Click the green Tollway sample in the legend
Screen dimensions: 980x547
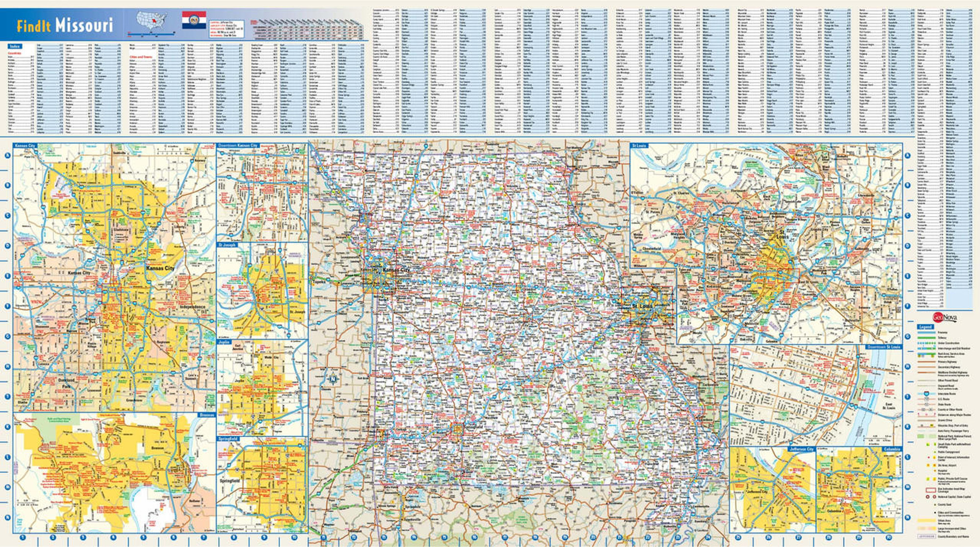pyautogui.click(x=926, y=338)
